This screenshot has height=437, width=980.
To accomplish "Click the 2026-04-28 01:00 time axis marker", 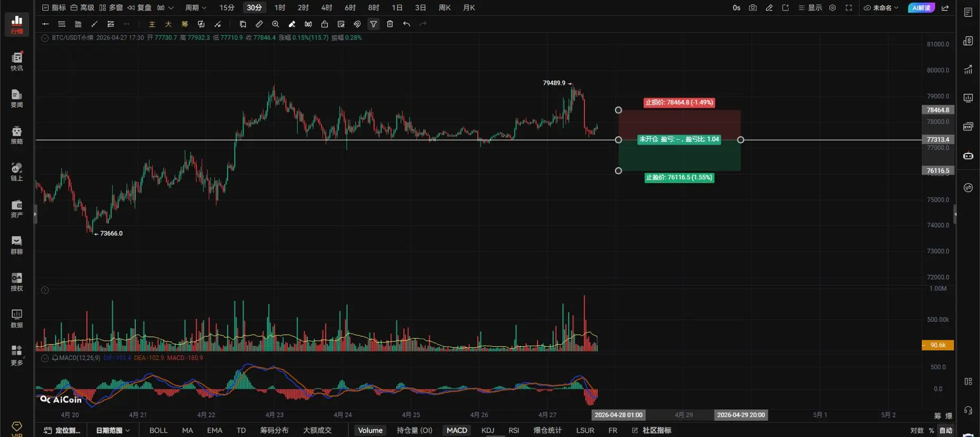I will (618, 415).
